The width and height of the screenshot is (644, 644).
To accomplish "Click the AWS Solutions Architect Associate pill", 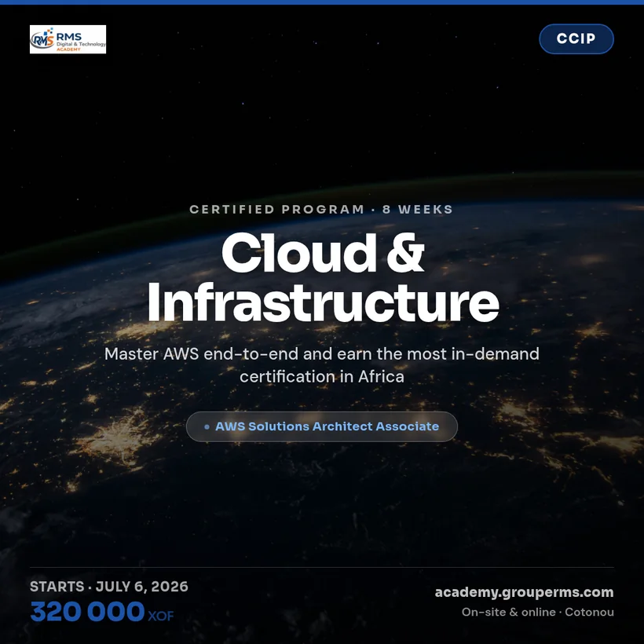I will [321, 426].
